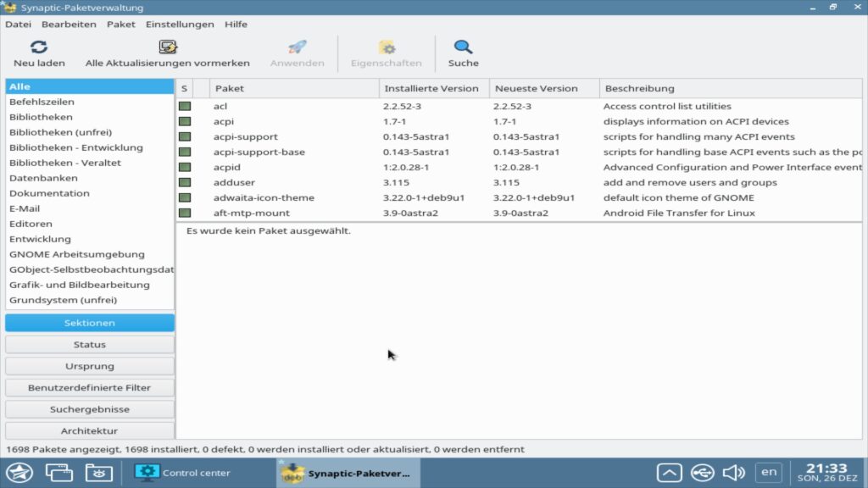The height and width of the screenshot is (488, 868).
Task: Select the Dokumentation section
Action: click(90, 193)
